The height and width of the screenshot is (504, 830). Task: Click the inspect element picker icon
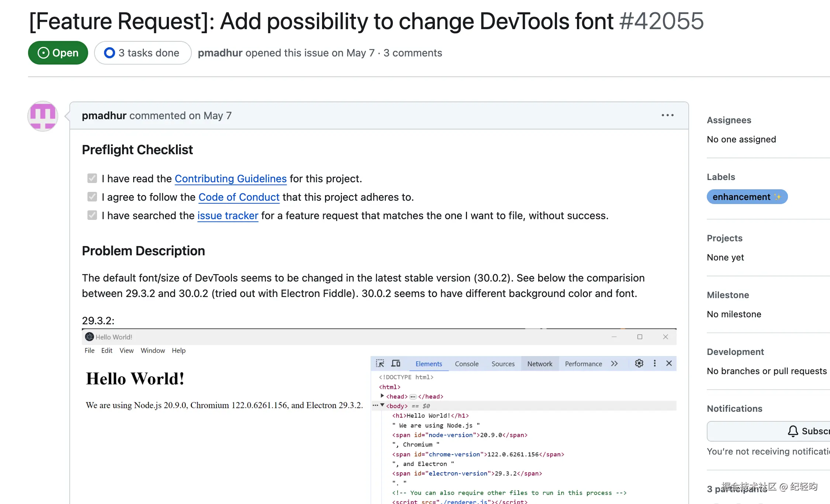[x=380, y=363]
